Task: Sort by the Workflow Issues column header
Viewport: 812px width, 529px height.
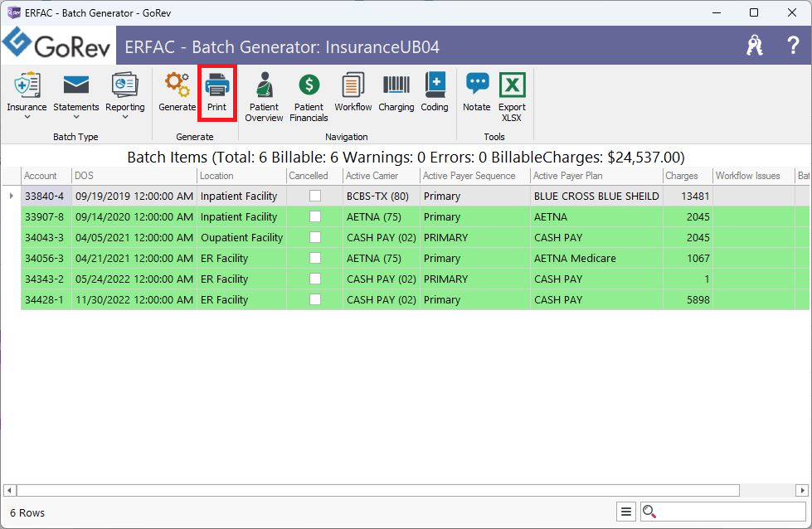Action: [754, 176]
